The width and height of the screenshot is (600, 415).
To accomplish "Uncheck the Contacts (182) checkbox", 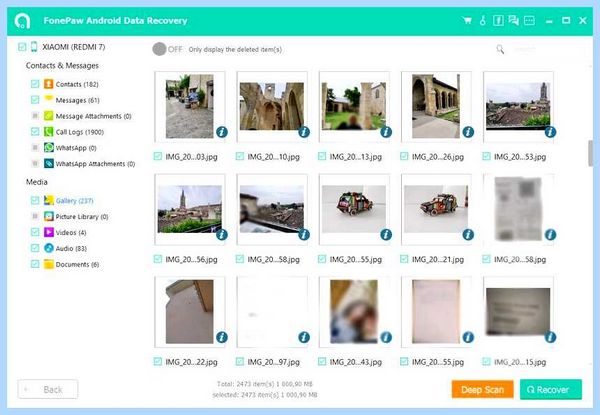I will 35,84.
